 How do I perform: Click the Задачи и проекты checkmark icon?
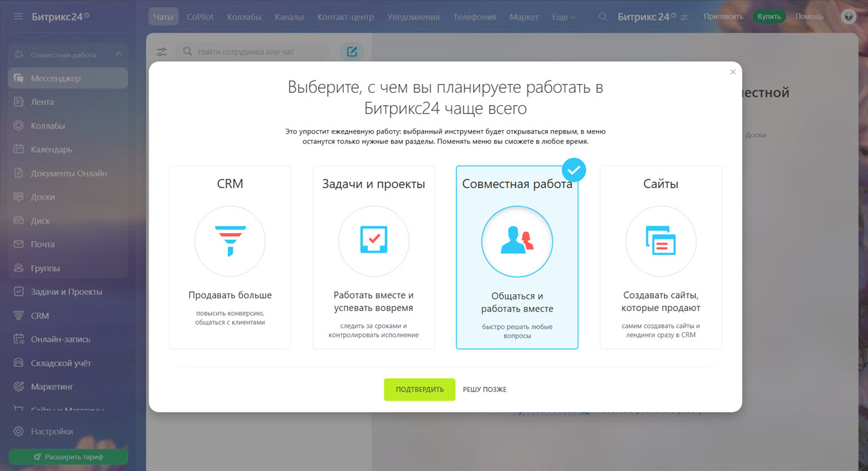tap(374, 241)
